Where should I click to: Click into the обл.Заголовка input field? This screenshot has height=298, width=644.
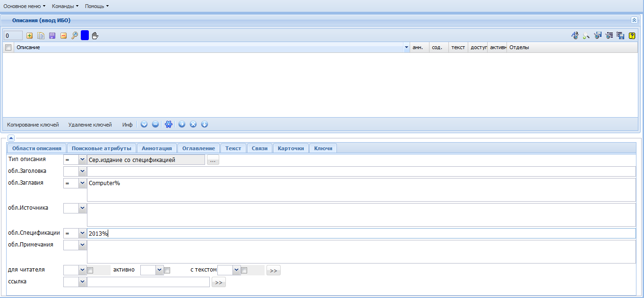click(x=361, y=171)
